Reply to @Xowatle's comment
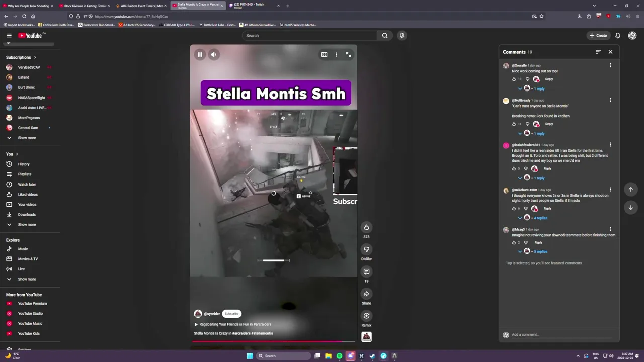Image resolution: width=644 pixels, height=362 pixels. tap(549, 79)
